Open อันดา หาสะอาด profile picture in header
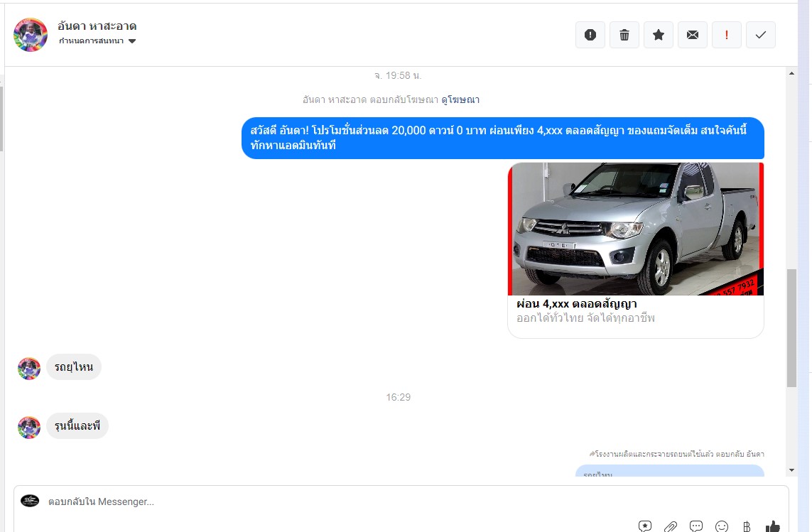 [31, 35]
